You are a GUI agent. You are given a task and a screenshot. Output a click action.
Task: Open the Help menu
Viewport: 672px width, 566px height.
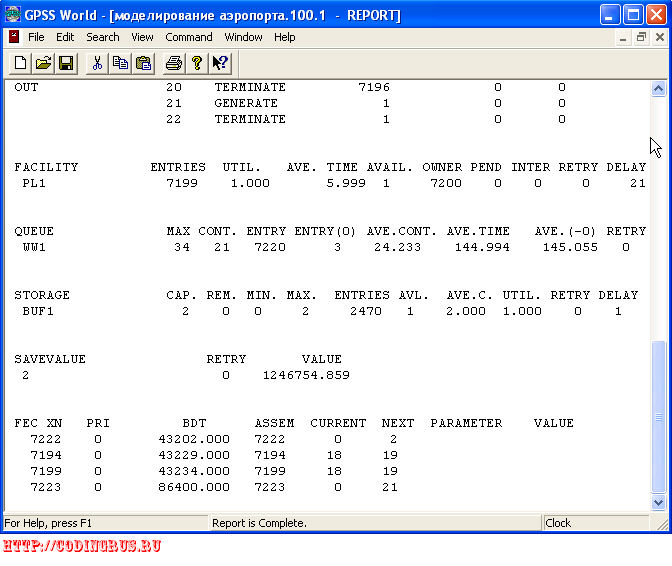(x=285, y=37)
